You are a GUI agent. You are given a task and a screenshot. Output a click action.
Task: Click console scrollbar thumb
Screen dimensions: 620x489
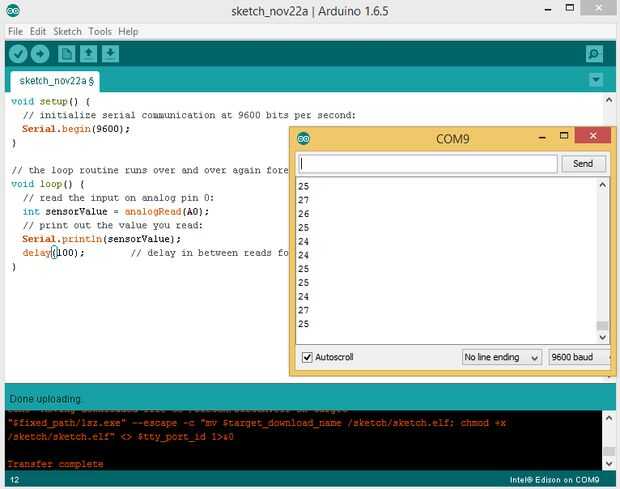[x=609, y=451]
